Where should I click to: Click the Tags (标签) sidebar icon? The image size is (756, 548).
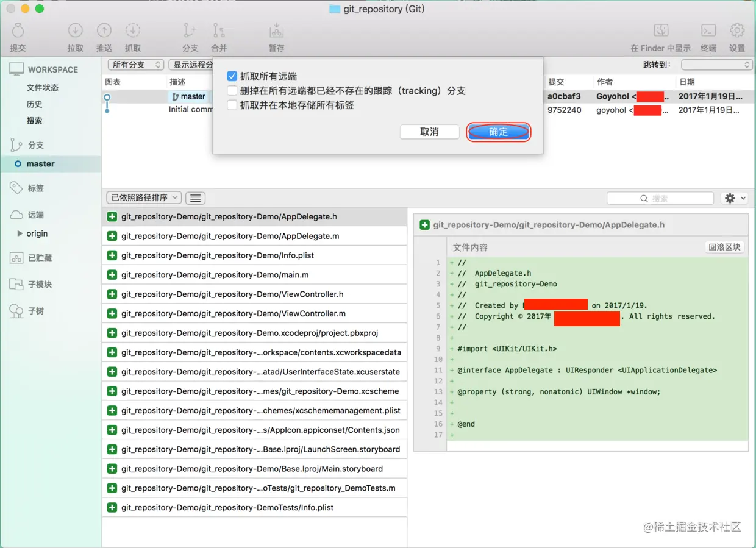(16, 188)
